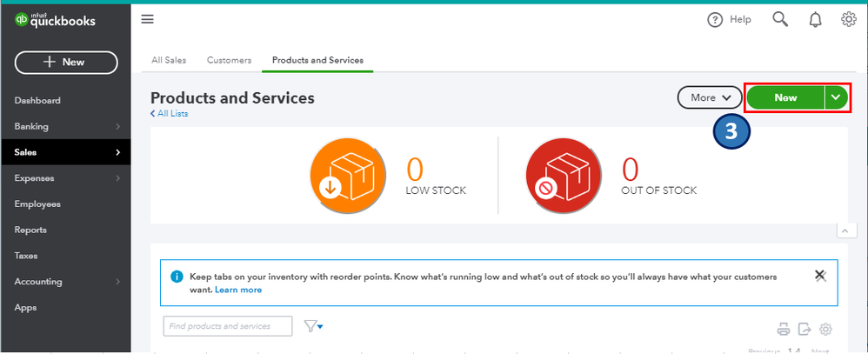Click the print list icon
Viewport: 868px width, 354px height.
tap(783, 329)
